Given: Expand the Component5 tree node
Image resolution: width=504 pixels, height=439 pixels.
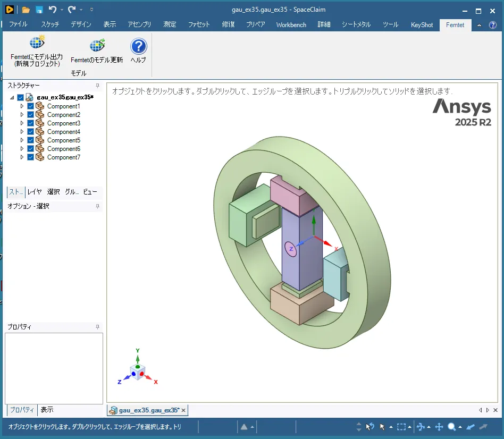Looking at the screenshot, I should 22,140.
